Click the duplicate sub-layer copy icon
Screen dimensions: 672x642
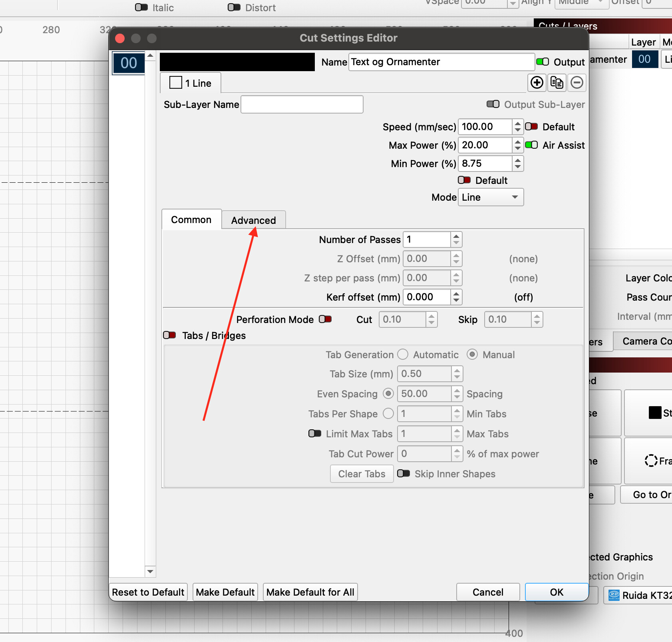(557, 83)
